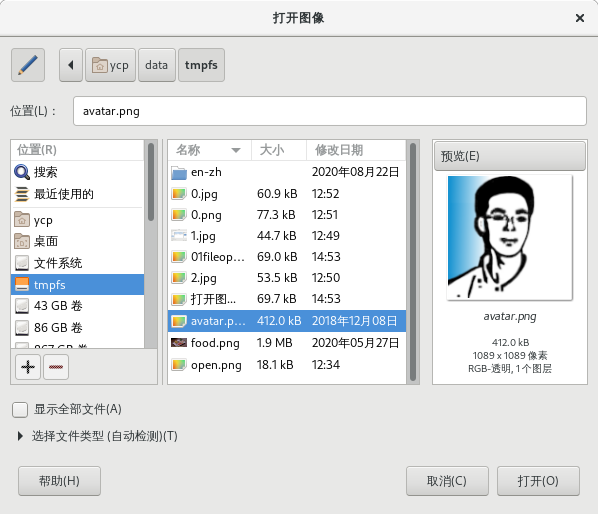Viewport: 598px width, 514px height.
Task: Click the 2020年08月22日 date cell
Action: pos(355,172)
